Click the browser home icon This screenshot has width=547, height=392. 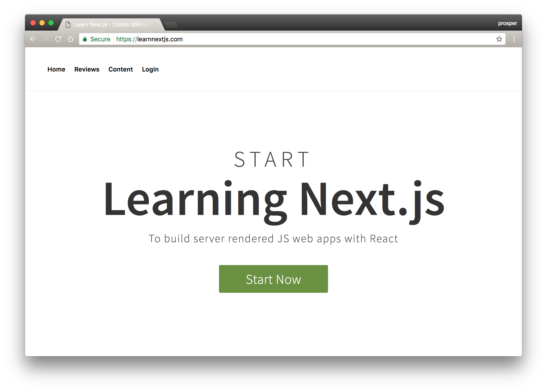(70, 39)
